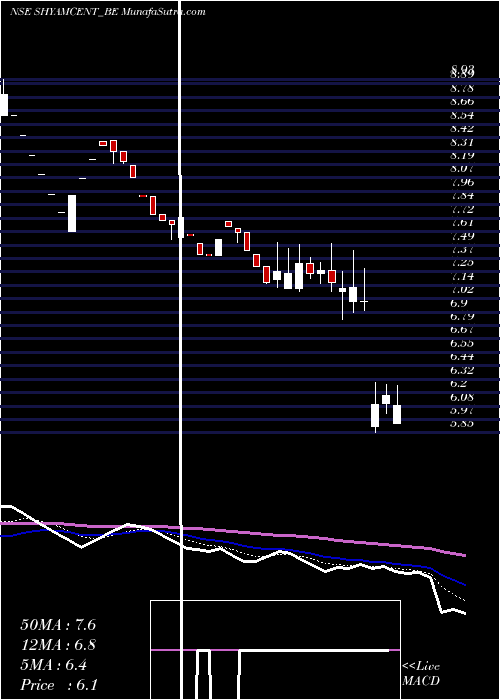Select the 7.14 price axis label
This screenshot has width=500, height=700.
pyautogui.click(x=462, y=276)
